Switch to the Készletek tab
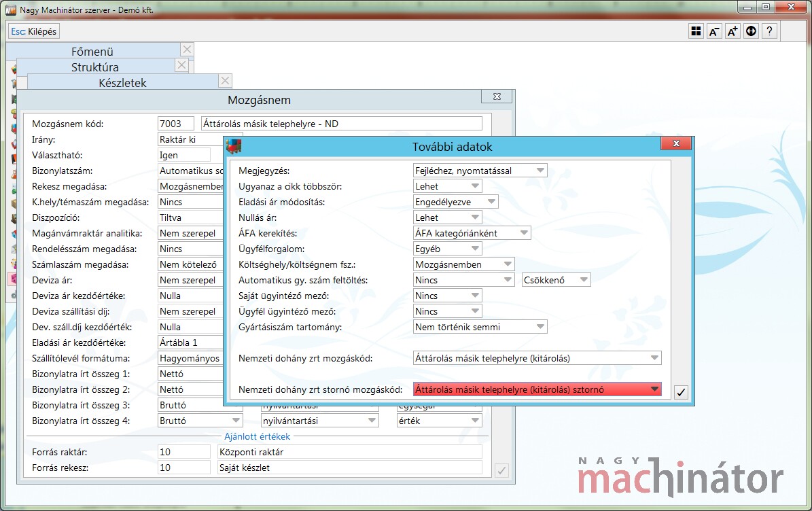Image resolution: width=812 pixels, height=511 pixels. (123, 82)
